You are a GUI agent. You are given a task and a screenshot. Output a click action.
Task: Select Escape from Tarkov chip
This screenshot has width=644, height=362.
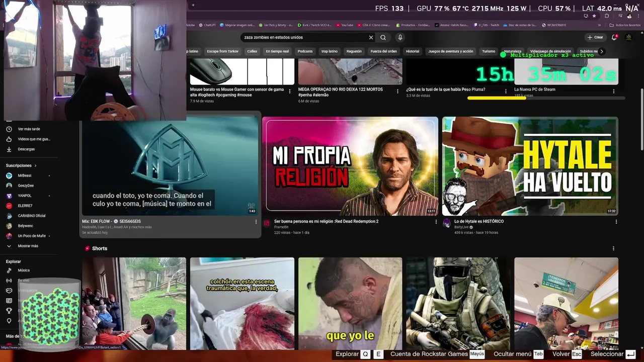tap(223, 51)
